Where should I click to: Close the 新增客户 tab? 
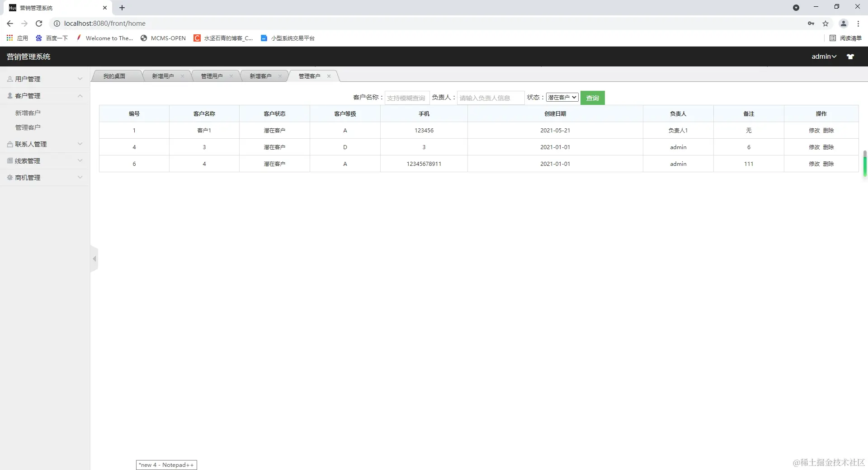click(x=280, y=76)
